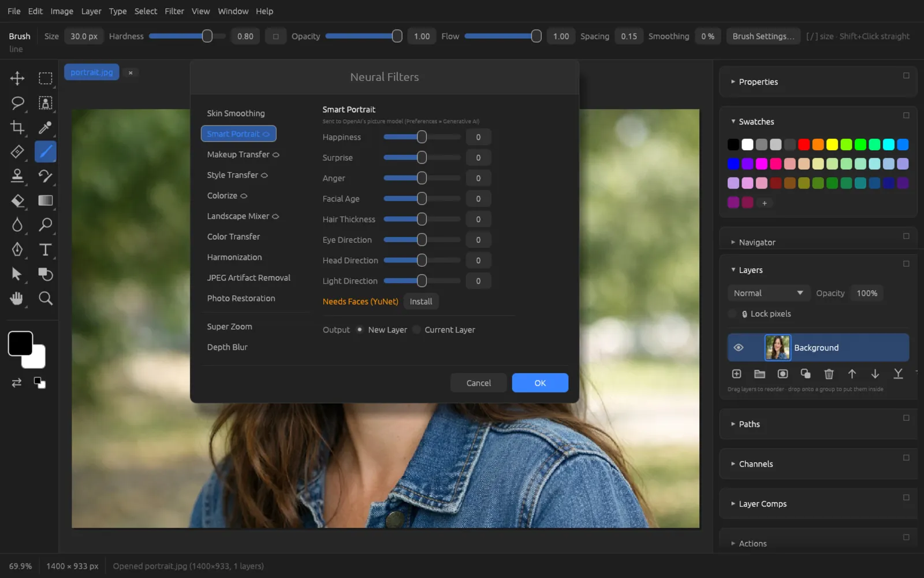Pick the red swatch
The width and height of the screenshot is (924, 578).
click(804, 144)
